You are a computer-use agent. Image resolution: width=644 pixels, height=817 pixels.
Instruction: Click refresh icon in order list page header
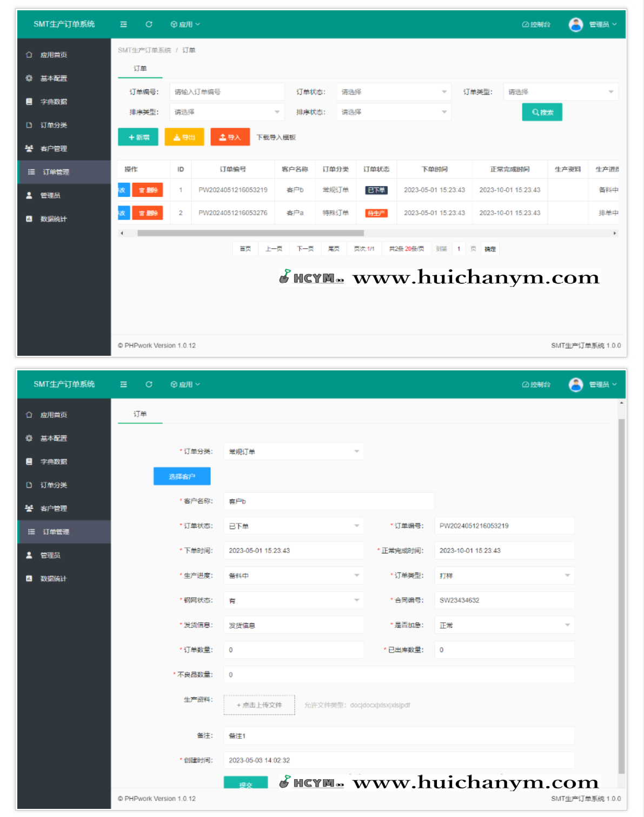point(149,24)
